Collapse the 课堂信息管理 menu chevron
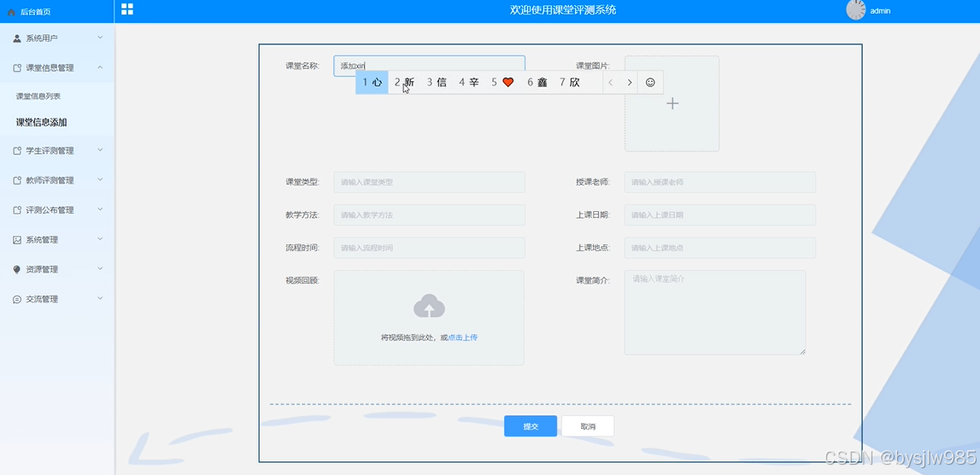 click(100, 67)
